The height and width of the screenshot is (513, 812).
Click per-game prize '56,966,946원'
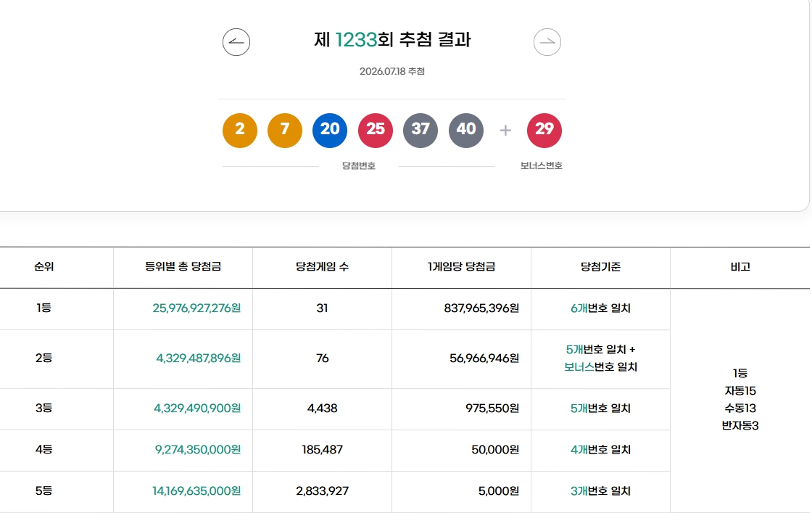pos(484,358)
